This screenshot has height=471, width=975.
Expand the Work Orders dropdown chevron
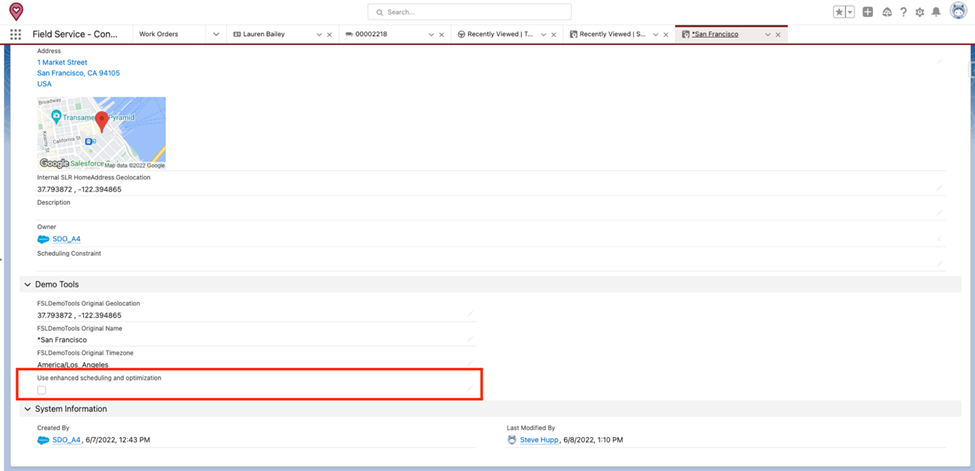point(216,34)
